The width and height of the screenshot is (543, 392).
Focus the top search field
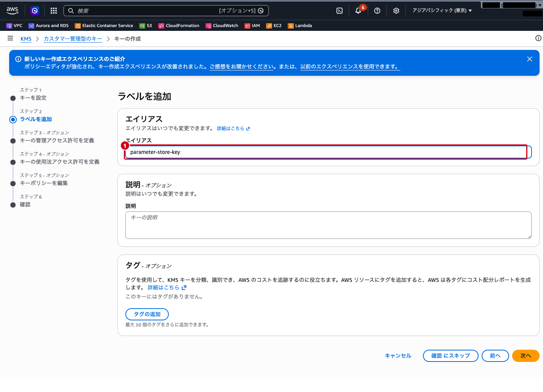pos(166,11)
